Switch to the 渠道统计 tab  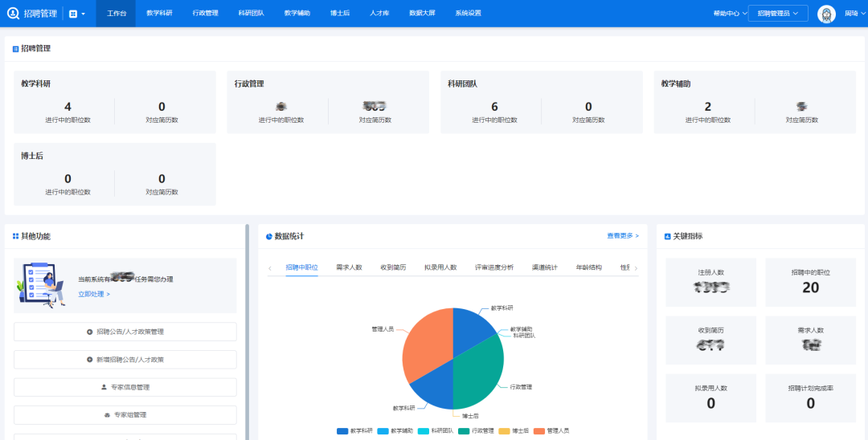point(545,267)
